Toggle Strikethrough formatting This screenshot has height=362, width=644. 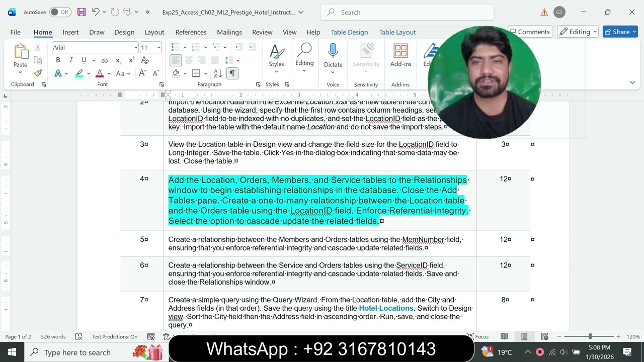click(x=105, y=60)
